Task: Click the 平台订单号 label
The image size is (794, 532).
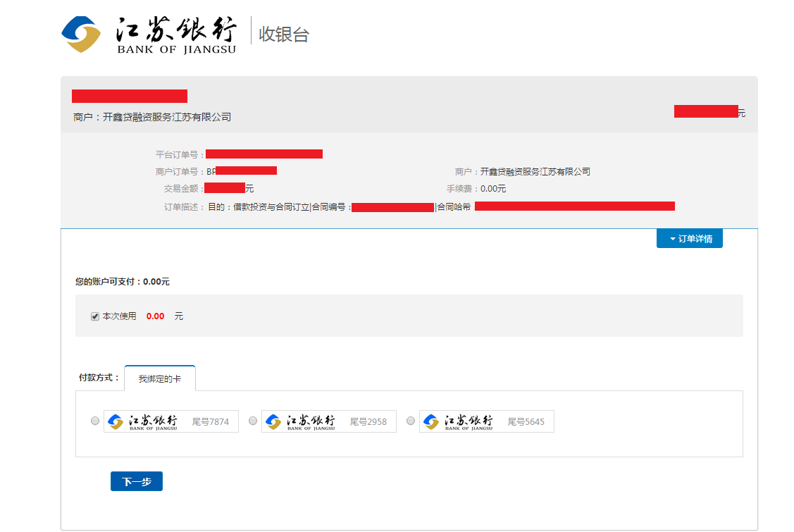Action: pos(180,154)
